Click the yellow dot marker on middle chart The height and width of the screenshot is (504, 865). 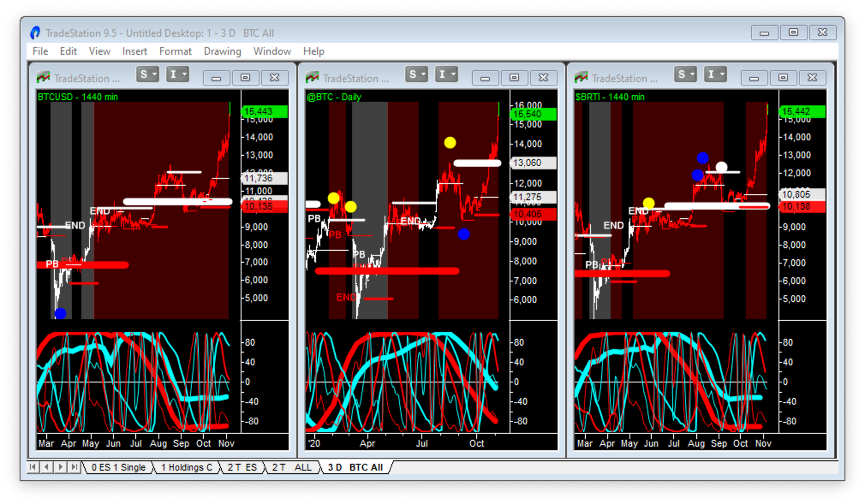pos(450,142)
